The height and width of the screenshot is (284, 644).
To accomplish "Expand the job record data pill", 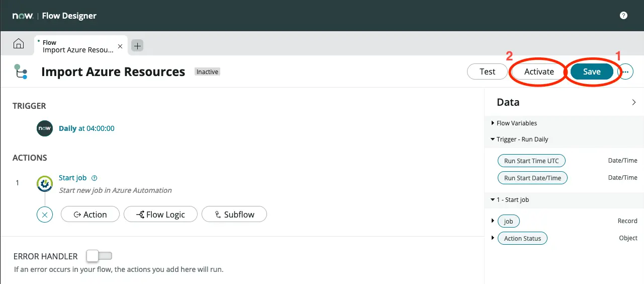I will pyautogui.click(x=493, y=221).
